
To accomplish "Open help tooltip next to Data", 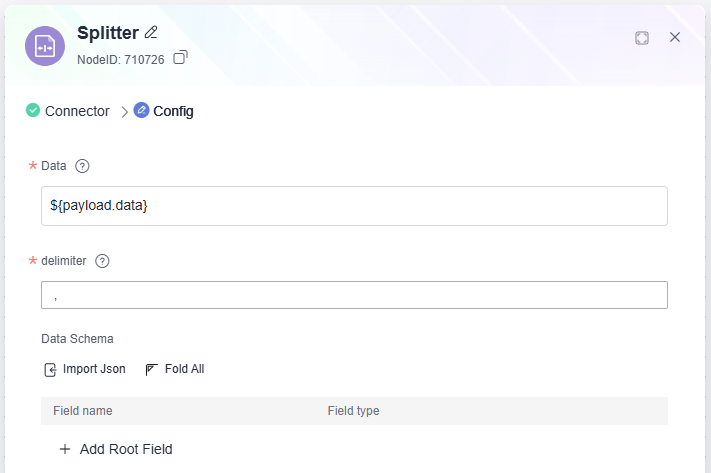I will coord(82,166).
